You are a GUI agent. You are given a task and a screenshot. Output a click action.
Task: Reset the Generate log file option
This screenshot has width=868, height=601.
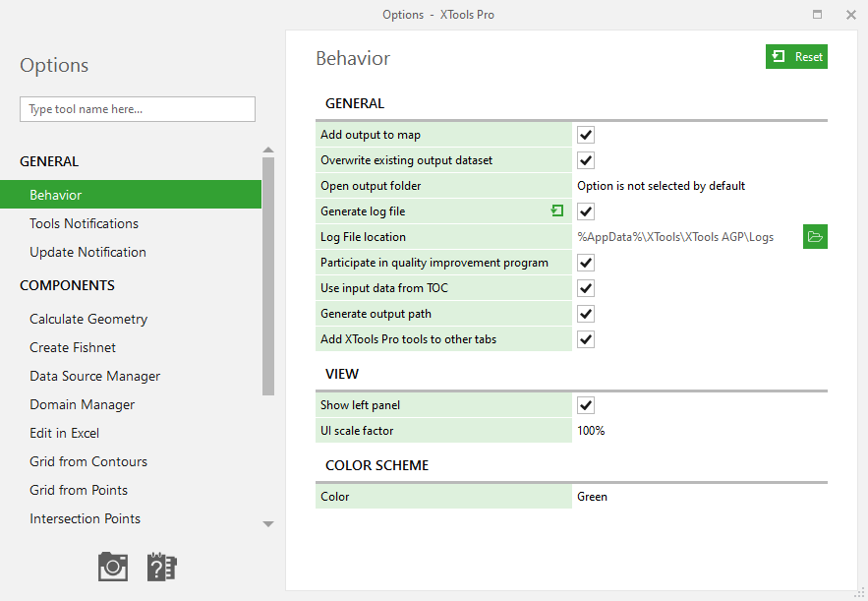pos(557,210)
